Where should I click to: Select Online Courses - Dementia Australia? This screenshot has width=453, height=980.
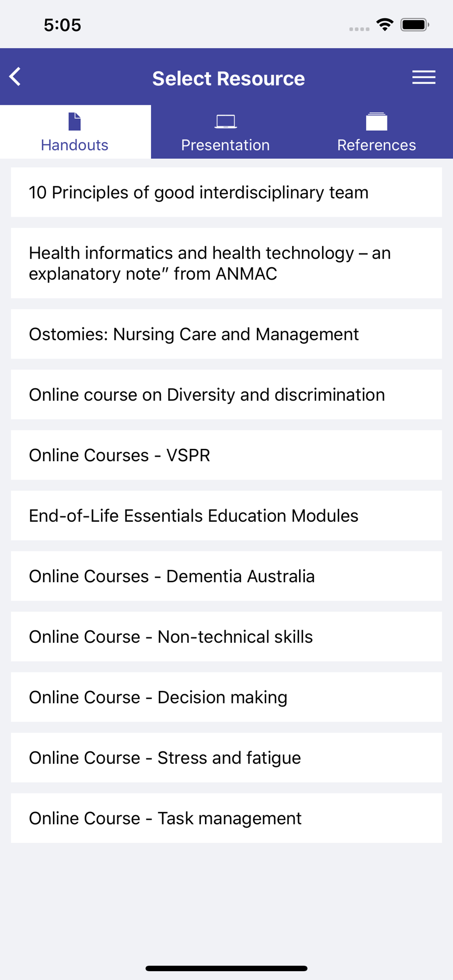[x=226, y=576]
